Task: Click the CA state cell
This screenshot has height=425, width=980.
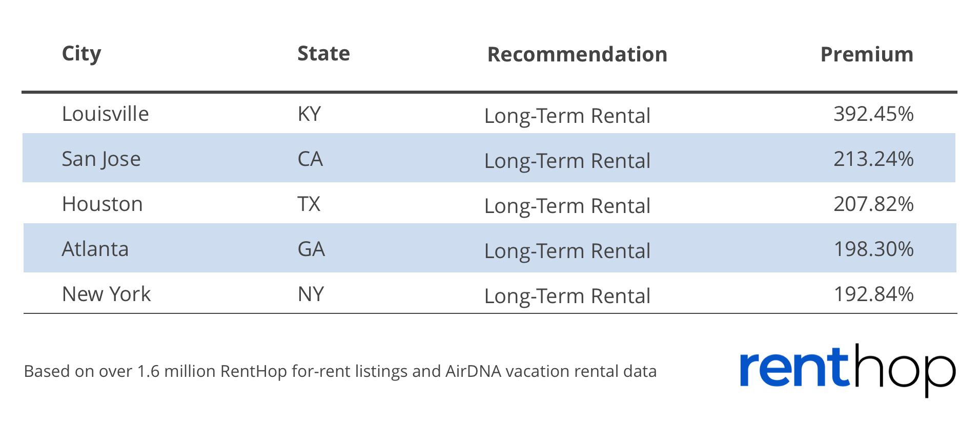Action: click(x=310, y=159)
